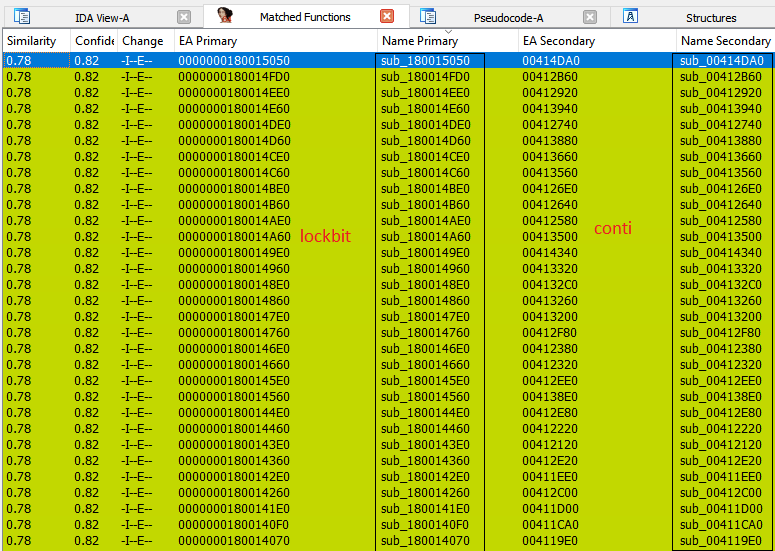Select primary name sub_180015050

pyautogui.click(x=426, y=61)
